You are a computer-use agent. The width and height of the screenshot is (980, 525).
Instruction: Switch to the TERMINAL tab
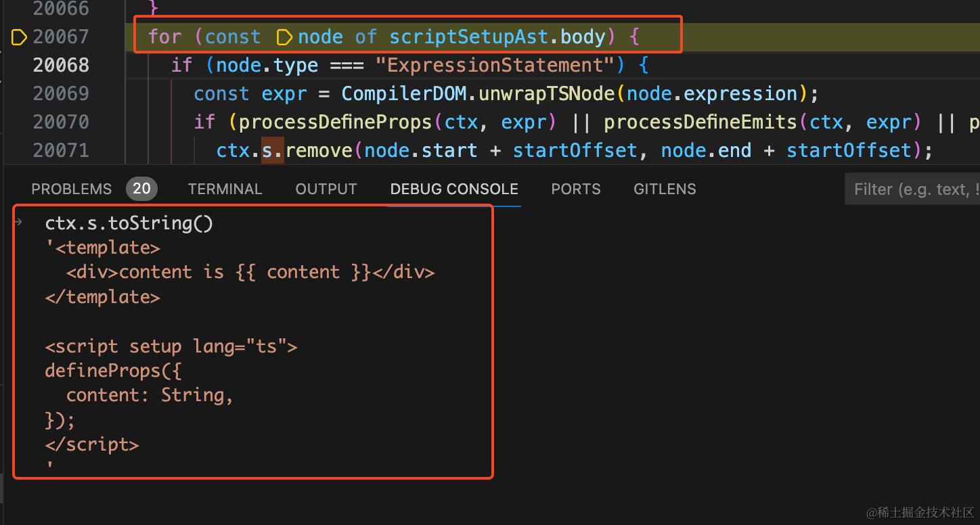(x=225, y=189)
